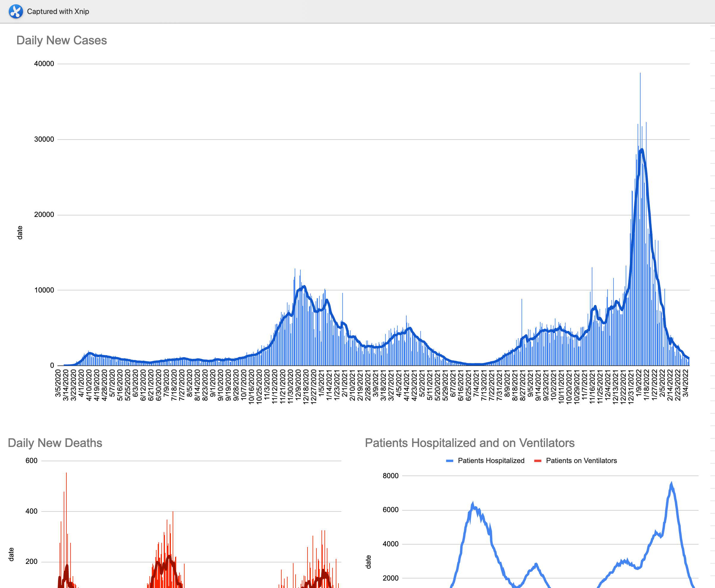Click the blue Patients Hospitalized legend swatch

click(x=450, y=461)
